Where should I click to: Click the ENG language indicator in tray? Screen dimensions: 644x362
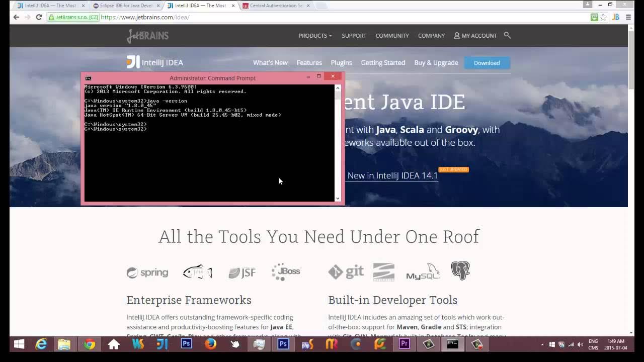[593, 341]
